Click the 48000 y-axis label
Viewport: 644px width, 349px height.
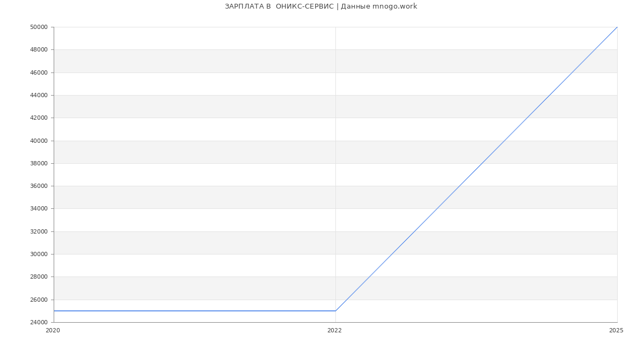39,50
